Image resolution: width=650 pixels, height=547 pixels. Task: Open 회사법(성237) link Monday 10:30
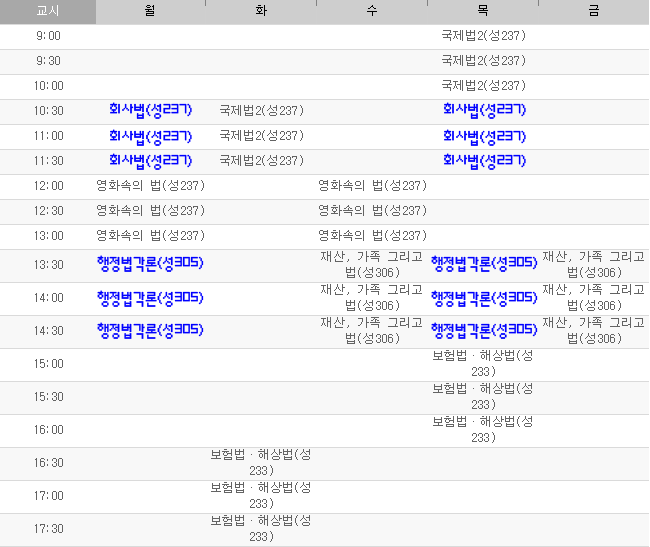pyautogui.click(x=150, y=110)
